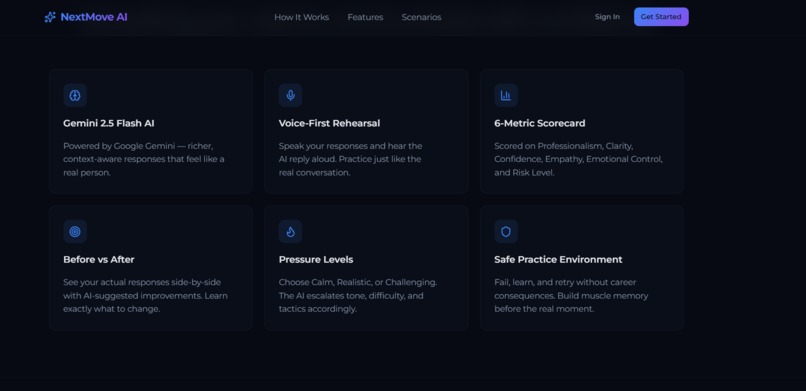Go to the Features nav link

[365, 17]
